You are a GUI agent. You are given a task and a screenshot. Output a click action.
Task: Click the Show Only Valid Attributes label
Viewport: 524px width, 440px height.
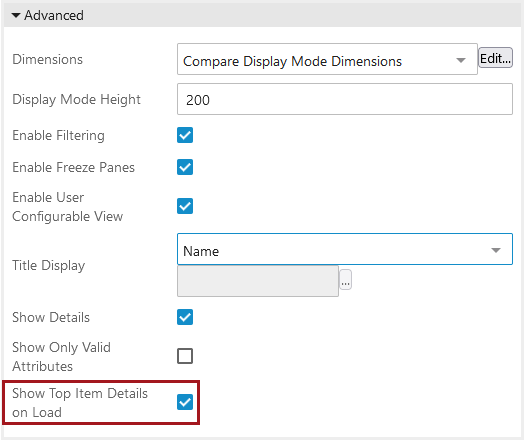[x=61, y=357]
